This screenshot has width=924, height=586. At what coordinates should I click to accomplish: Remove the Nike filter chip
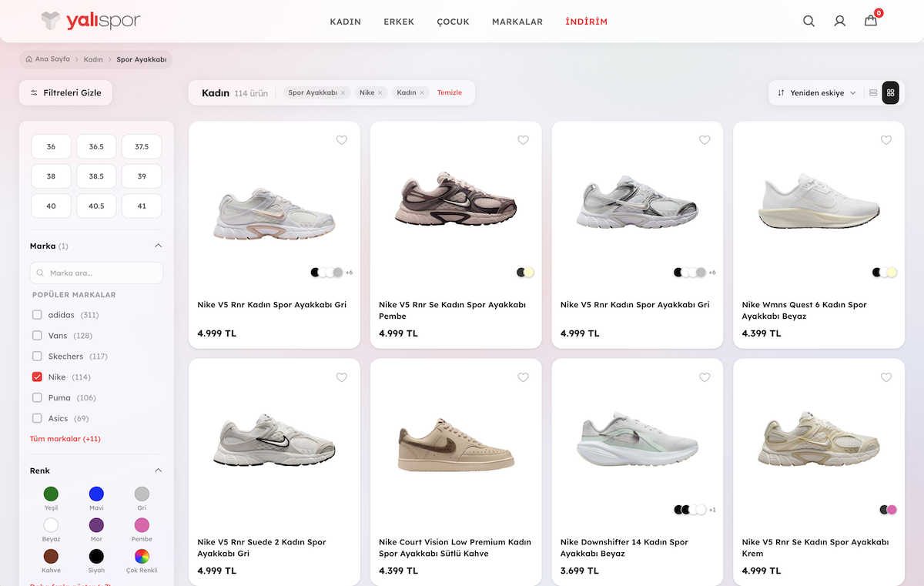380,92
